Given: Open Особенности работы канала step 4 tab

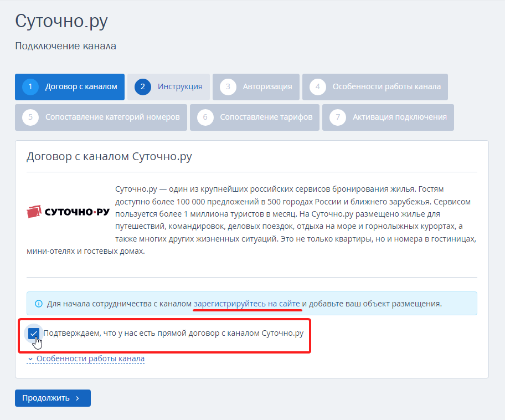Looking at the screenshot, I should pyautogui.click(x=375, y=86).
